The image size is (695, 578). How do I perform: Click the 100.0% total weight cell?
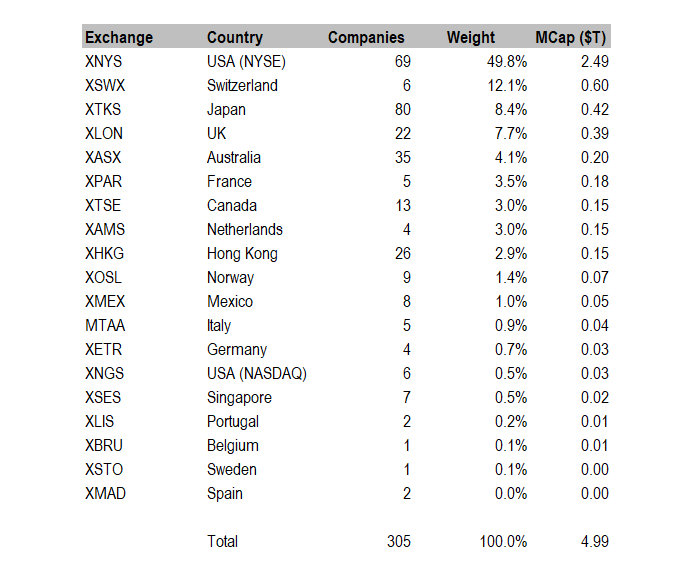point(502,542)
